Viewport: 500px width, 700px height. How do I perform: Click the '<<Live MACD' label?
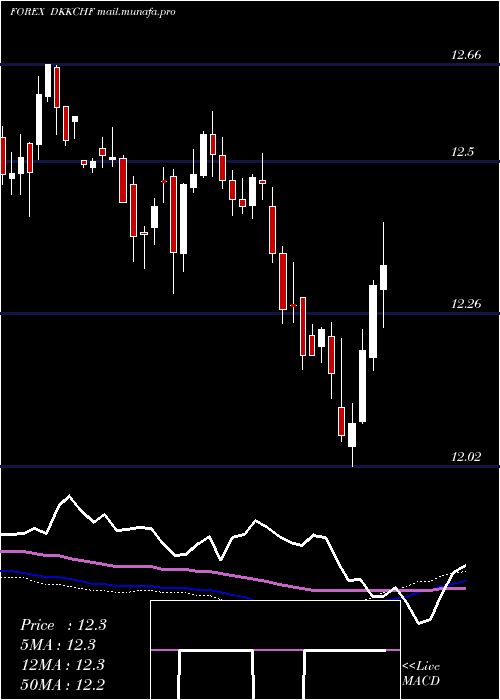pos(421,674)
